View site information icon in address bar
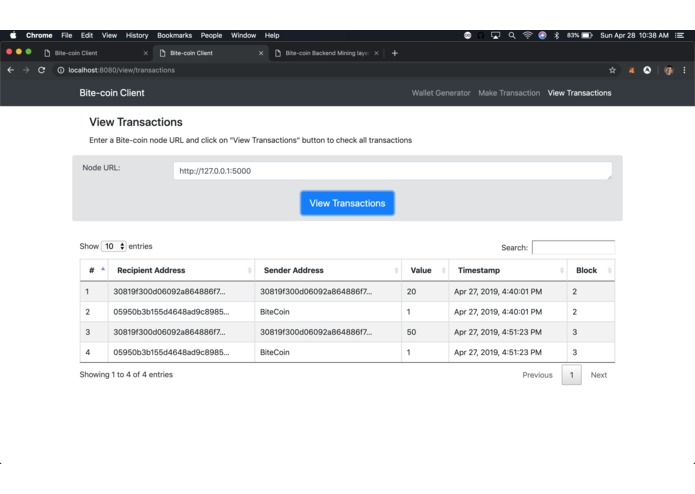Viewport: 695px width, 494px height. pyautogui.click(x=61, y=70)
